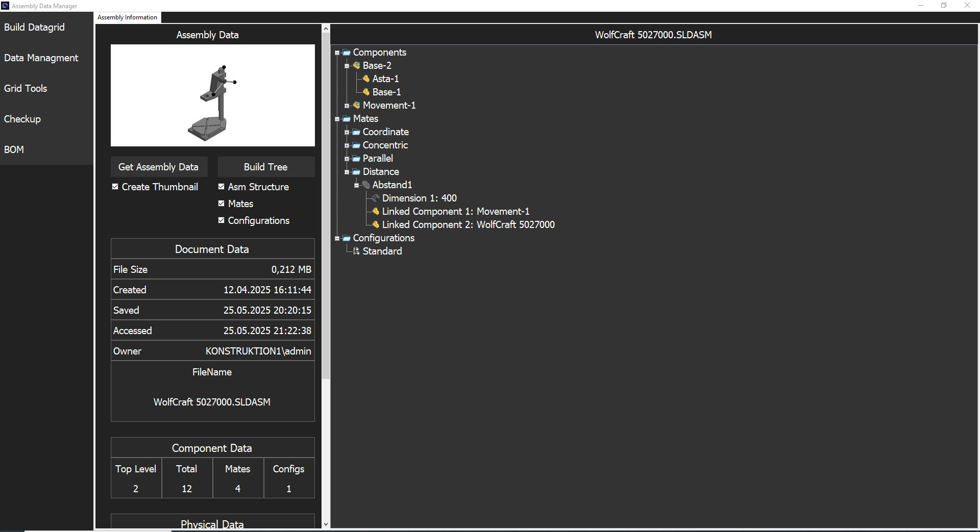Open Data Managment in sidebar

coord(46,58)
